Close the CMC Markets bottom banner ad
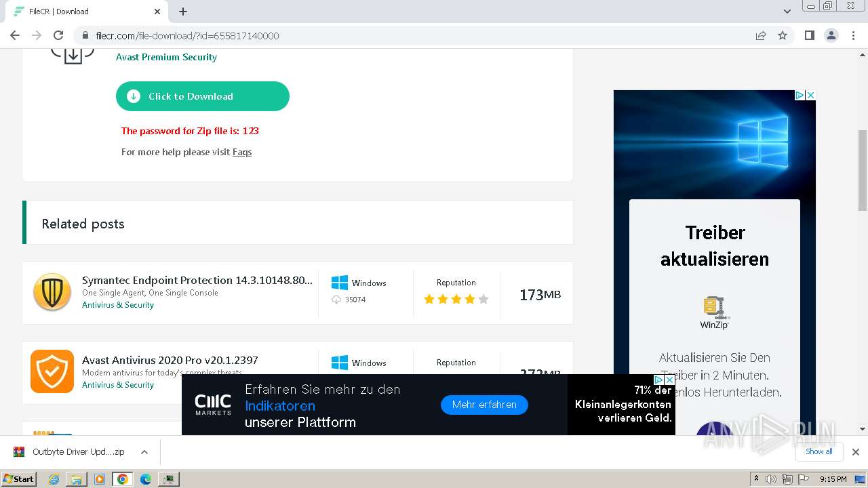The image size is (868, 488). 669,380
